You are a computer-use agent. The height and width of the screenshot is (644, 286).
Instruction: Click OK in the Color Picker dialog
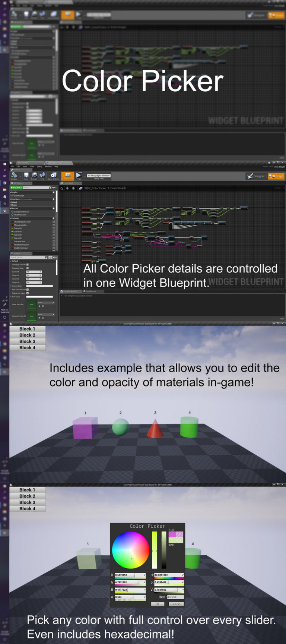click(x=158, y=604)
